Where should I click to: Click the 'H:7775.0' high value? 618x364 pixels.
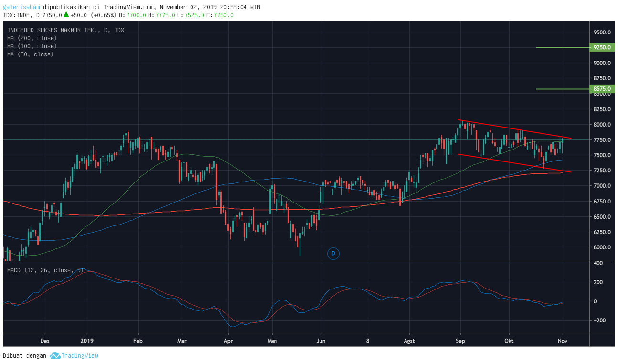point(161,15)
